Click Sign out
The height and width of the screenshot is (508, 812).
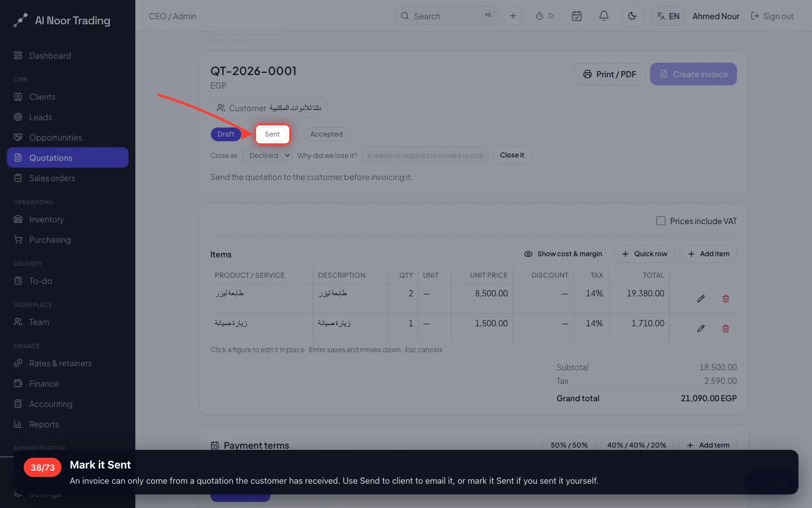(772, 16)
